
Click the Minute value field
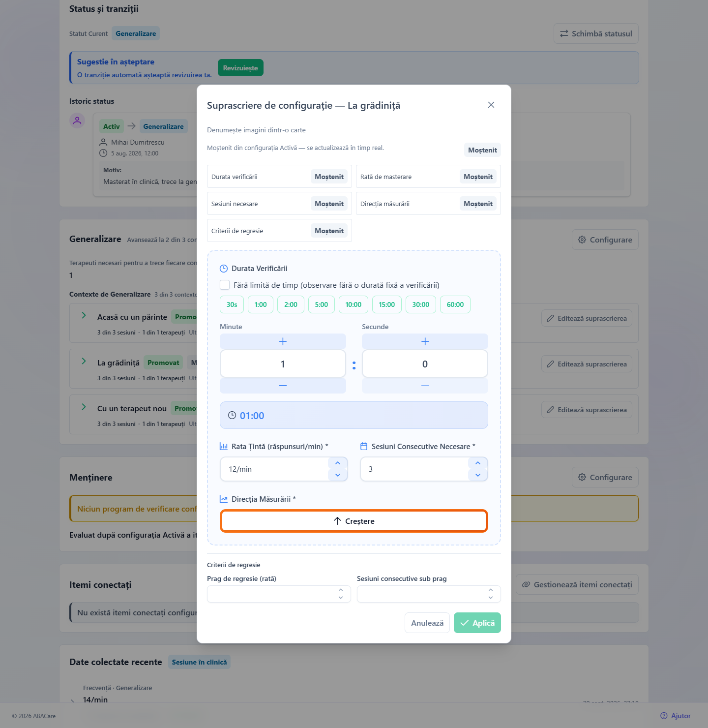[283, 364]
